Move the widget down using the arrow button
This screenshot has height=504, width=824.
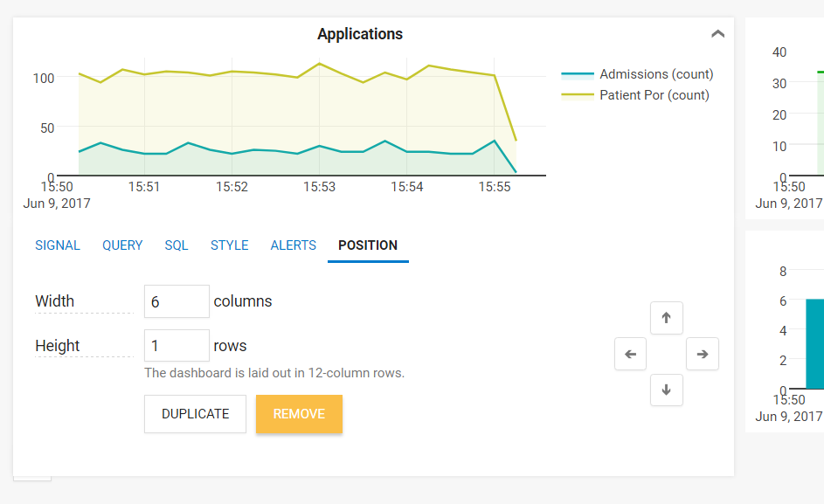(666, 390)
